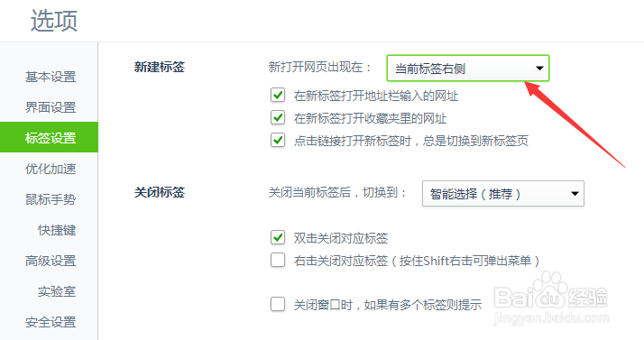Image resolution: width=644 pixels, height=340 pixels.
Task: Open 优化加速 settings page
Action: [51, 169]
